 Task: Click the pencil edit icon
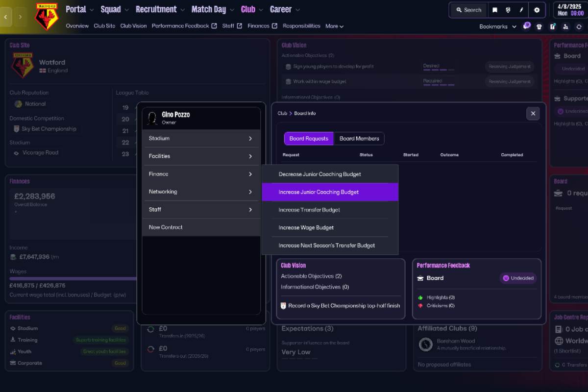click(x=522, y=10)
